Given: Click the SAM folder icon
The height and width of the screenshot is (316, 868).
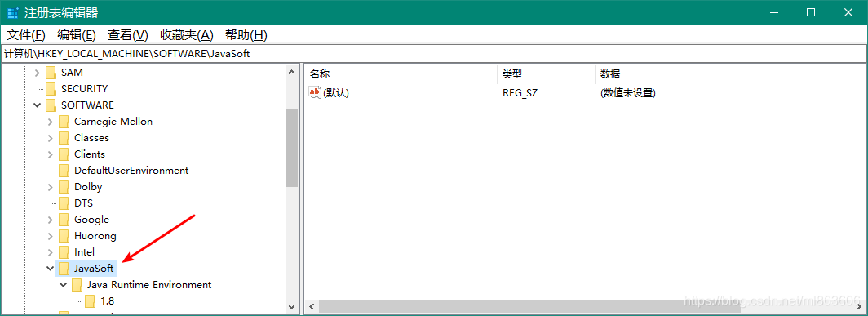Looking at the screenshot, I should click(51, 73).
